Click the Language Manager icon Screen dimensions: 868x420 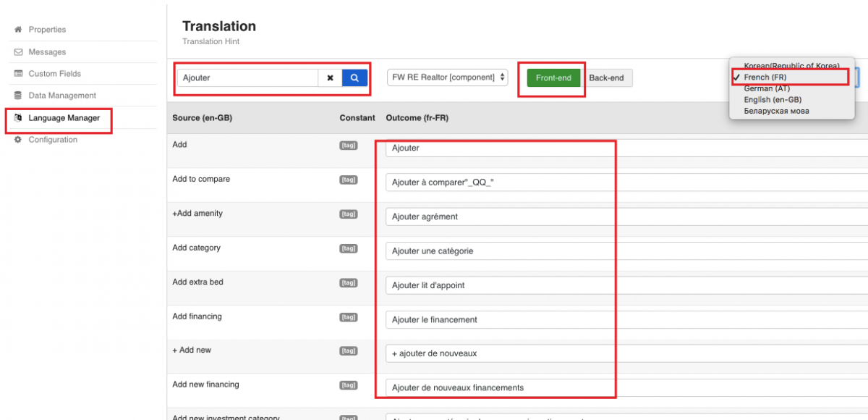click(18, 118)
